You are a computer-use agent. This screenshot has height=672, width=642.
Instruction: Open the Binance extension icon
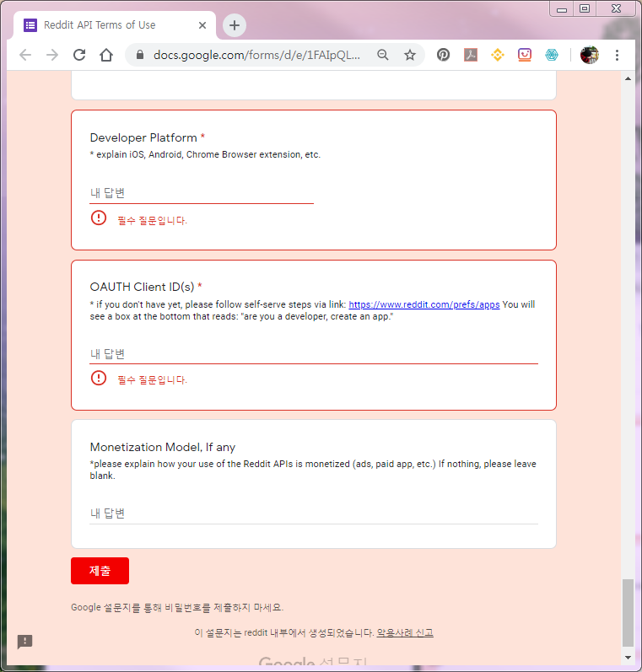498,55
